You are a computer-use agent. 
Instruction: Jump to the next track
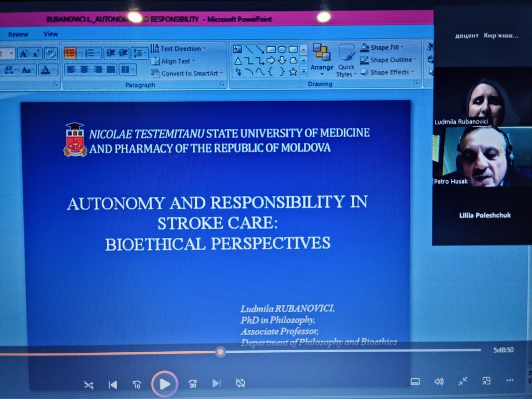click(217, 383)
